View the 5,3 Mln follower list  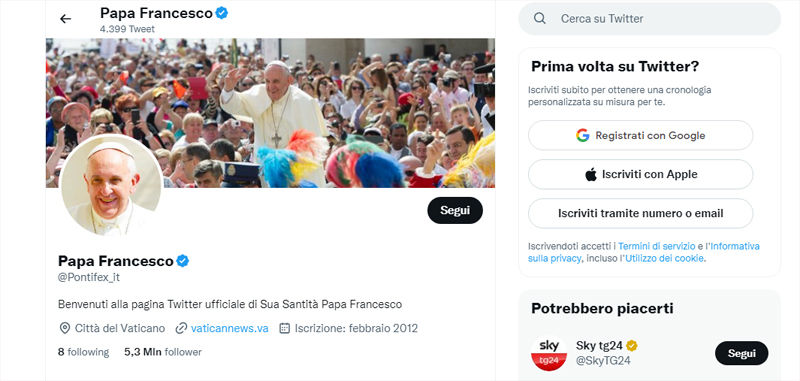pos(163,352)
